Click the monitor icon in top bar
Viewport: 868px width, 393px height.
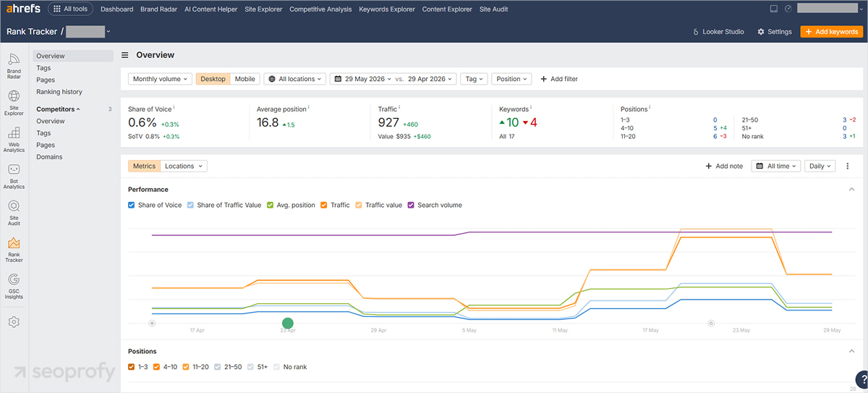click(773, 9)
